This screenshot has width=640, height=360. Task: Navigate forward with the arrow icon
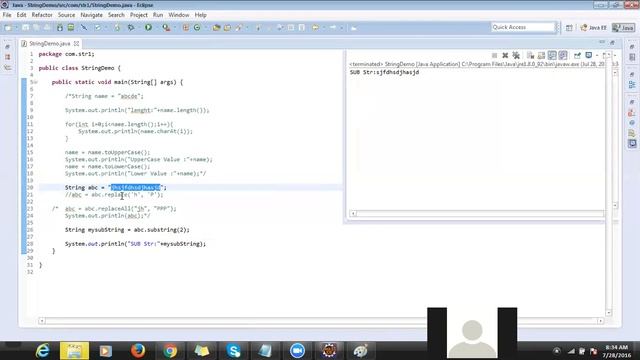pyautogui.click(x=333, y=28)
